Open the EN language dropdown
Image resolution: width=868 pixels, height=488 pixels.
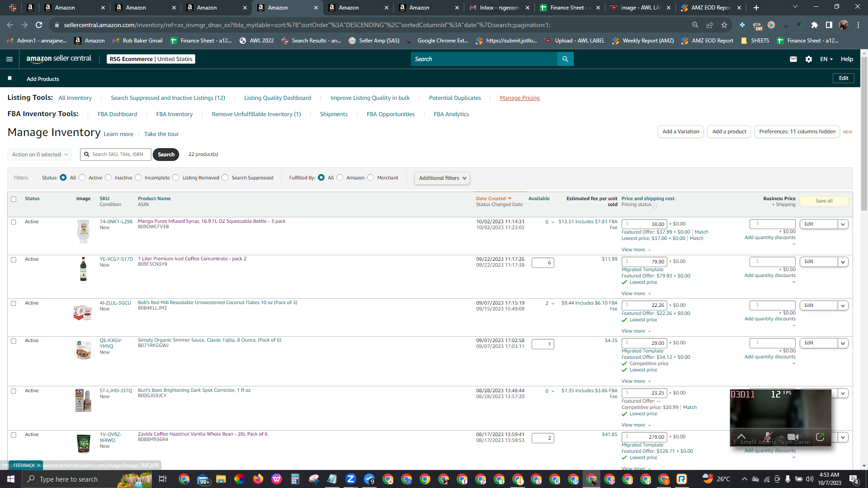tap(826, 59)
